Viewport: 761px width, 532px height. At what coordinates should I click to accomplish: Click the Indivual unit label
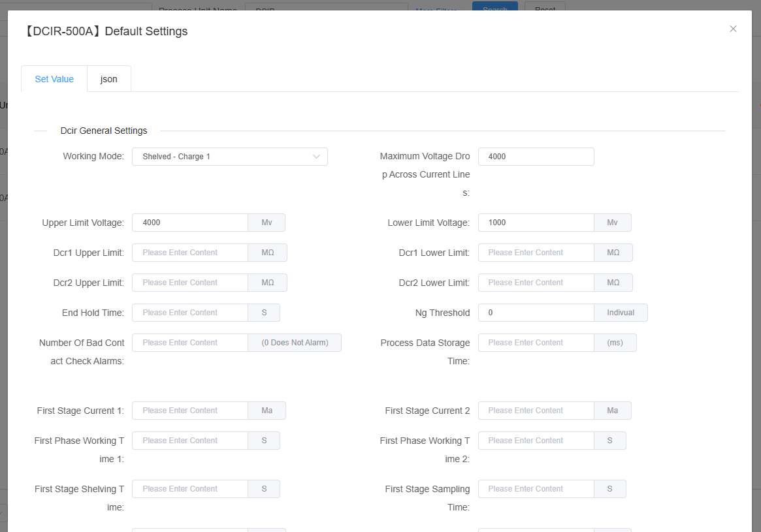point(621,313)
